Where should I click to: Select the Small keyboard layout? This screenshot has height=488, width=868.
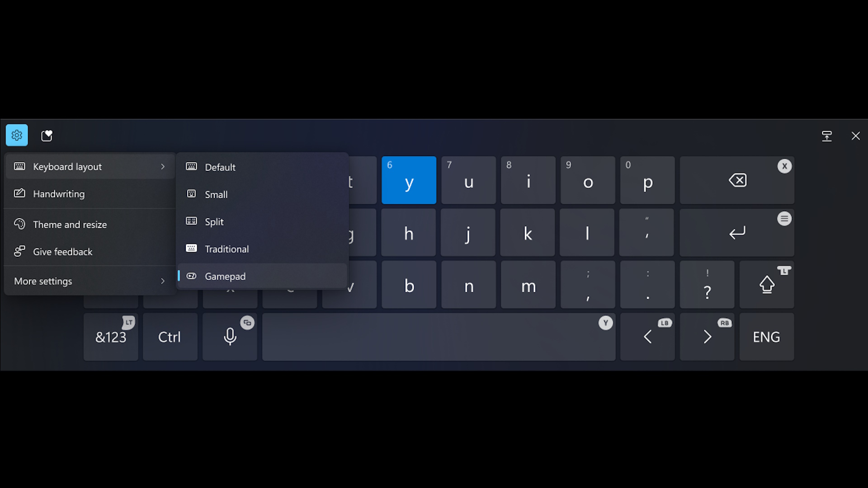click(216, 194)
